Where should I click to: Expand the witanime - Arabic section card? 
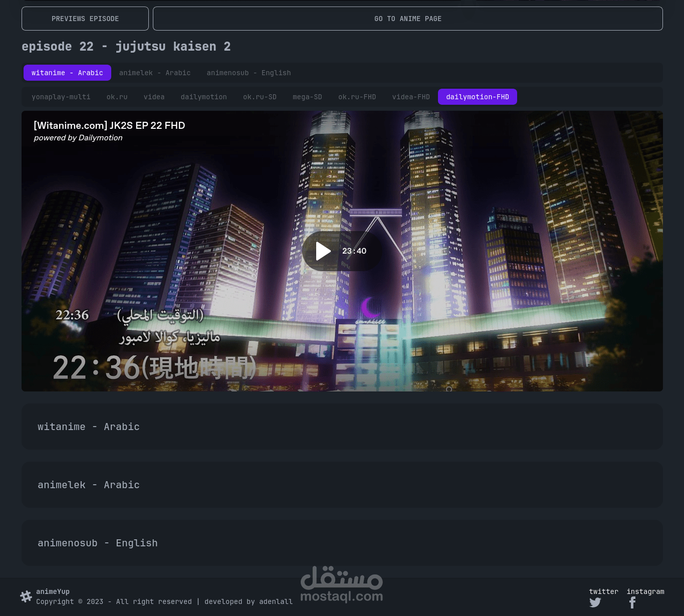[x=342, y=427]
